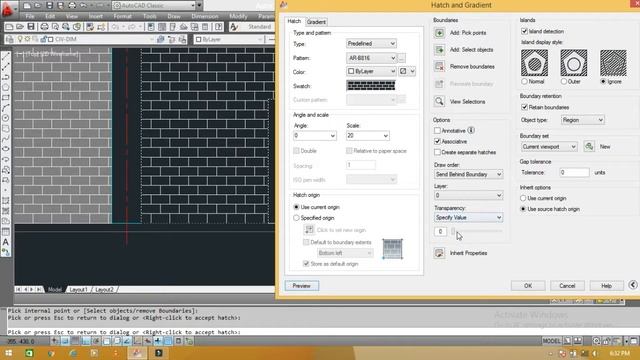Viewport: 640px width, 360px height.
Task: Click the MODEL button in status bar
Action: click(551, 341)
